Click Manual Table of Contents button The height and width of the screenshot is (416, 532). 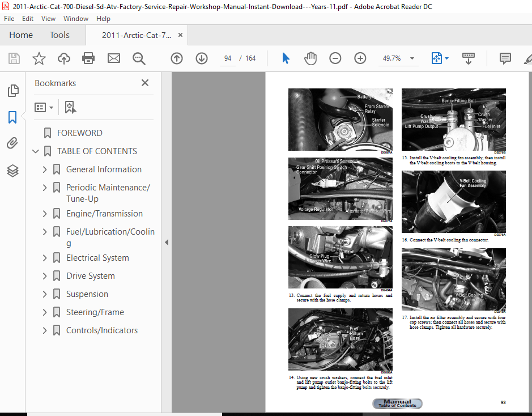click(x=397, y=403)
